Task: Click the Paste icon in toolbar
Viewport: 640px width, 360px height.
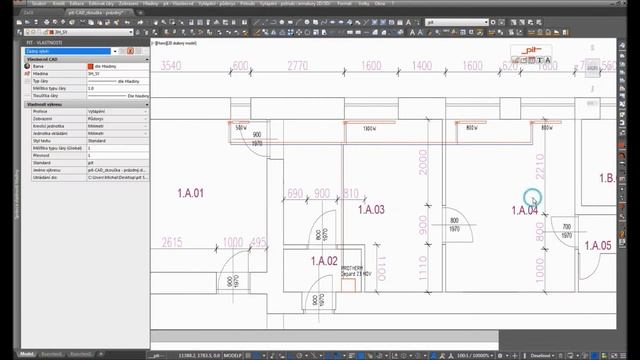Action: [100, 22]
